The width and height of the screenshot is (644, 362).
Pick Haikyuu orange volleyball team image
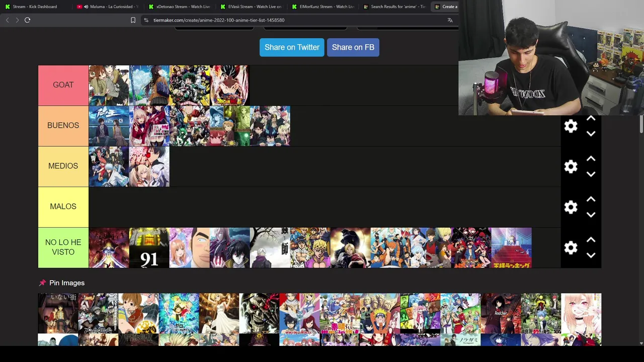point(391,248)
